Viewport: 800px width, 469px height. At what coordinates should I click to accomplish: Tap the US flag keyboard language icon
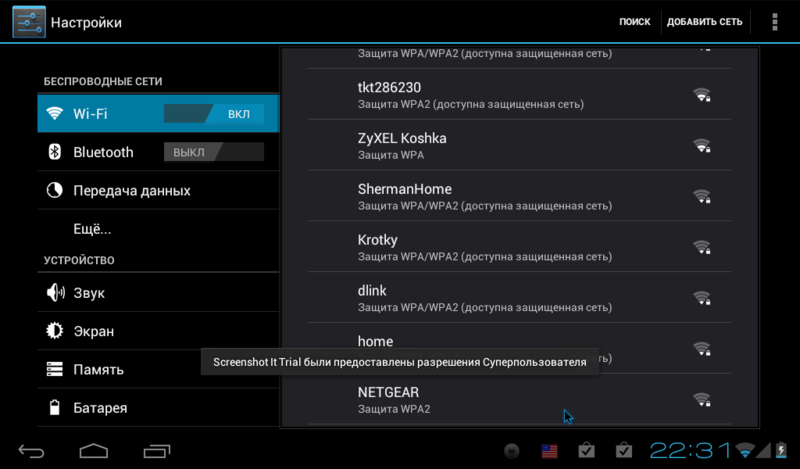tap(549, 451)
